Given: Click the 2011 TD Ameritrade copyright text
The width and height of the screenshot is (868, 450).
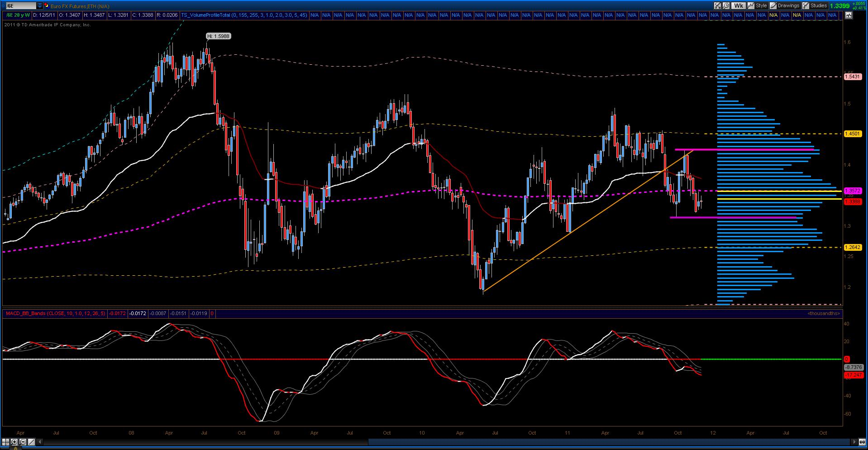Looking at the screenshot, I should tap(48, 25).
